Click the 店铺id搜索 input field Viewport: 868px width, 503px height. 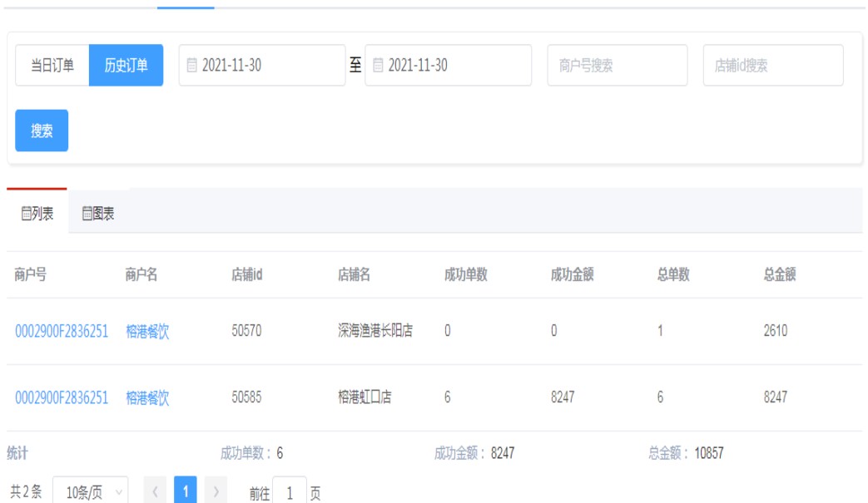pos(772,66)
